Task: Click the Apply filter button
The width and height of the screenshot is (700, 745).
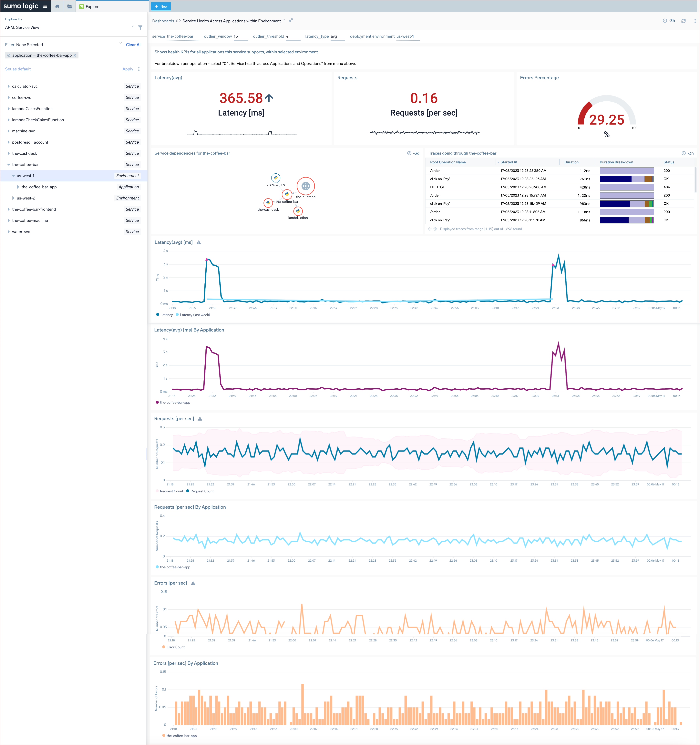Action: coord(128,69)
